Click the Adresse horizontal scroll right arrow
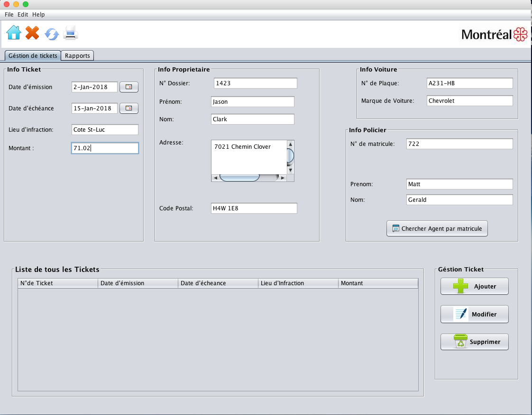This screenshot has height=415, width=532. tap(283, 178)
